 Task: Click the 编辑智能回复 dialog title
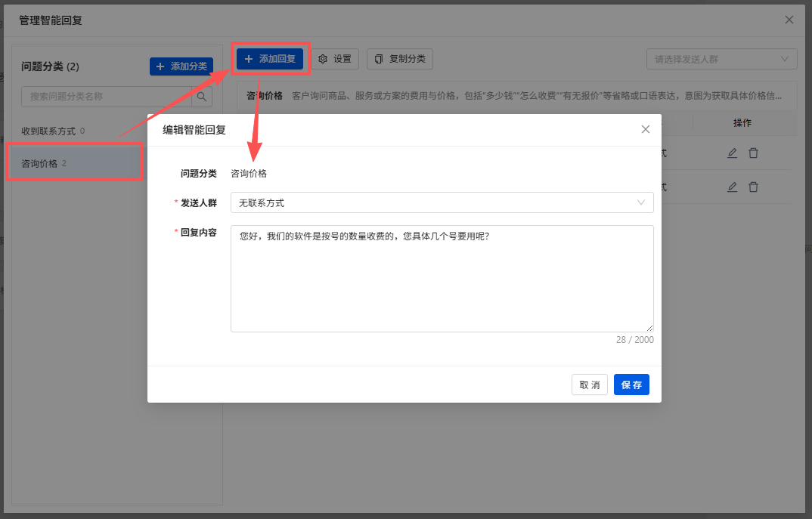point(194,130)
